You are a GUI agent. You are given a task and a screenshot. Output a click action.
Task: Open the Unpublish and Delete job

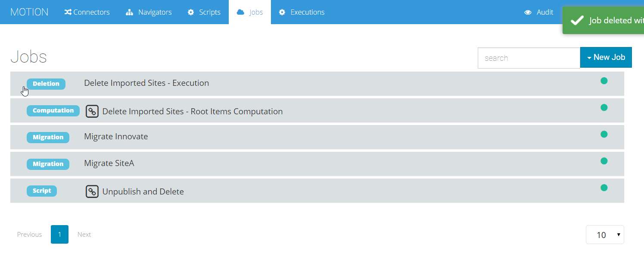[x=143, y=191]
